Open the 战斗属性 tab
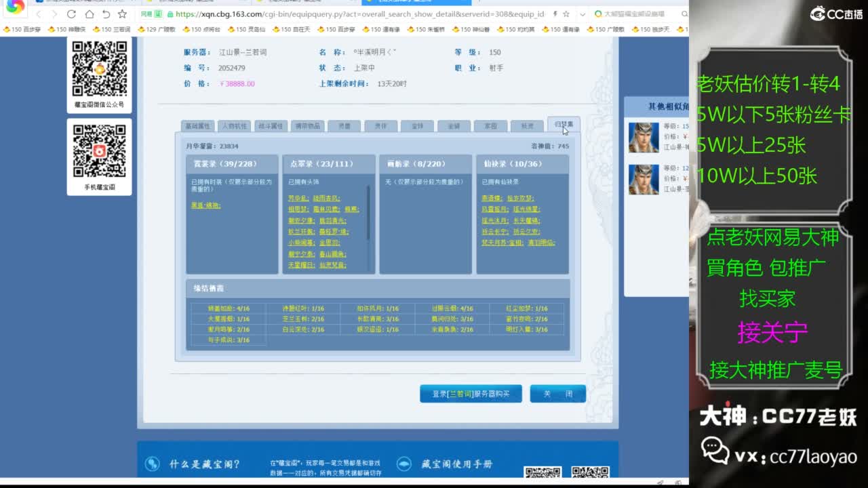This screenshot has height=488, width=868. point(271,125)
